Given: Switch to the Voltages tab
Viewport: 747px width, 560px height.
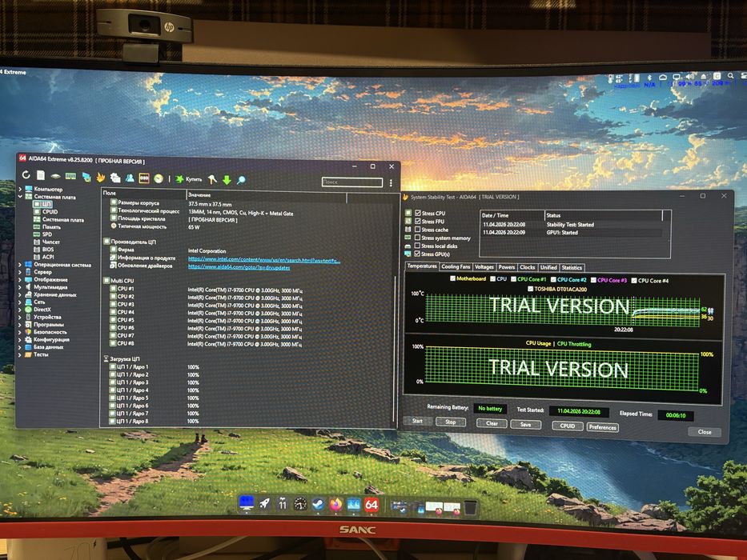Looking at the screenshot, I should tap(484, 267).
